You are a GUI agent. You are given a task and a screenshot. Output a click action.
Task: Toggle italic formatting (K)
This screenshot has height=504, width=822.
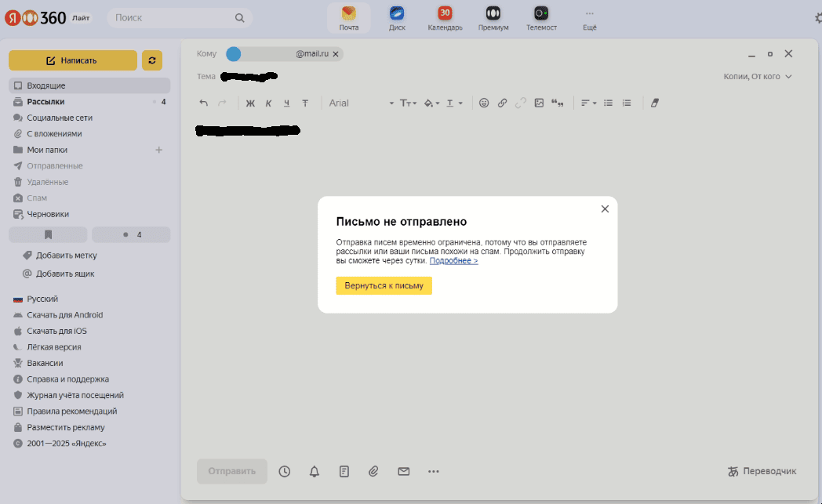point(268,103)
